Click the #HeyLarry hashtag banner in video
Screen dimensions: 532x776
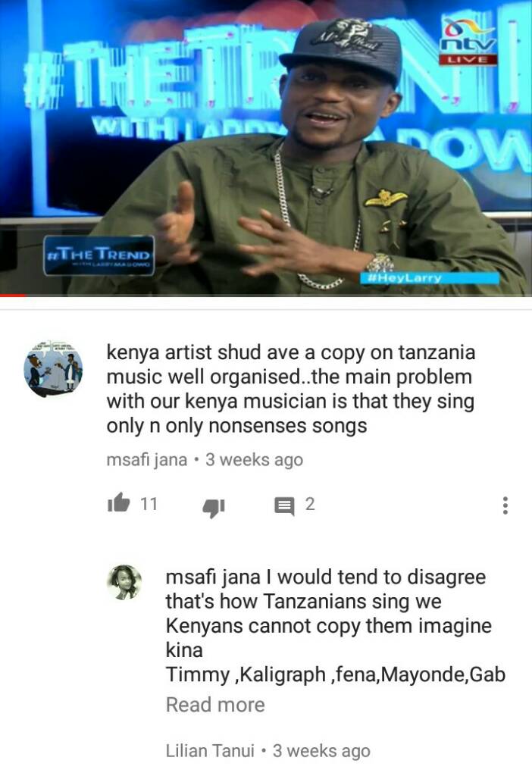coord(430,277)
